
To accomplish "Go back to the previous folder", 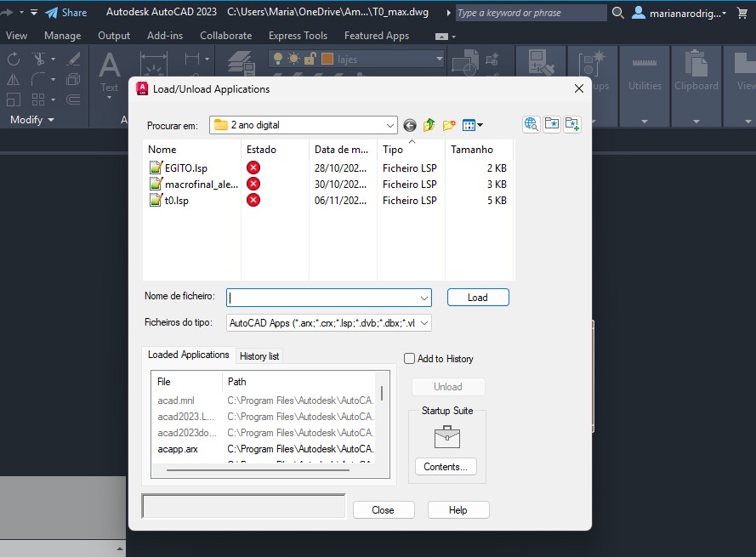I will [410, 125].
